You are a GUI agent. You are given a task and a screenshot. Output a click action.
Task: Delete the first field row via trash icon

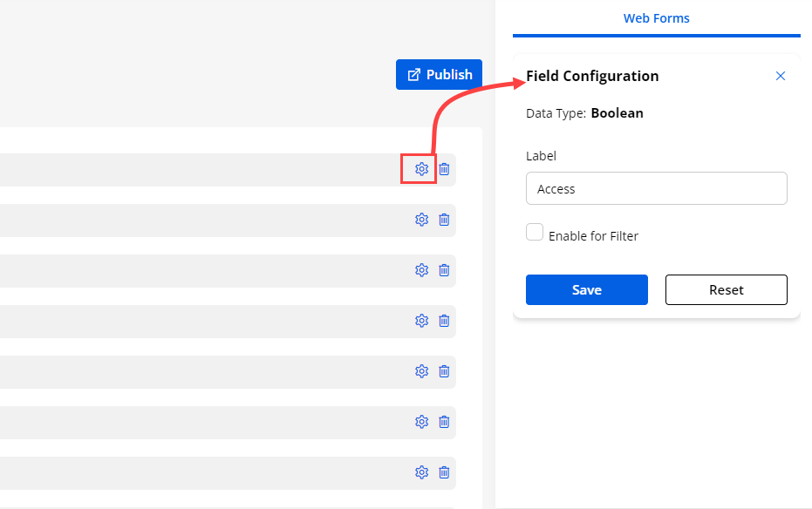(x=444, y=169)
